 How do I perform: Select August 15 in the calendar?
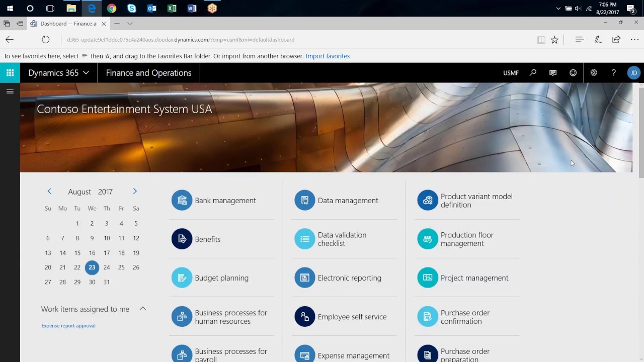(77, 253)
